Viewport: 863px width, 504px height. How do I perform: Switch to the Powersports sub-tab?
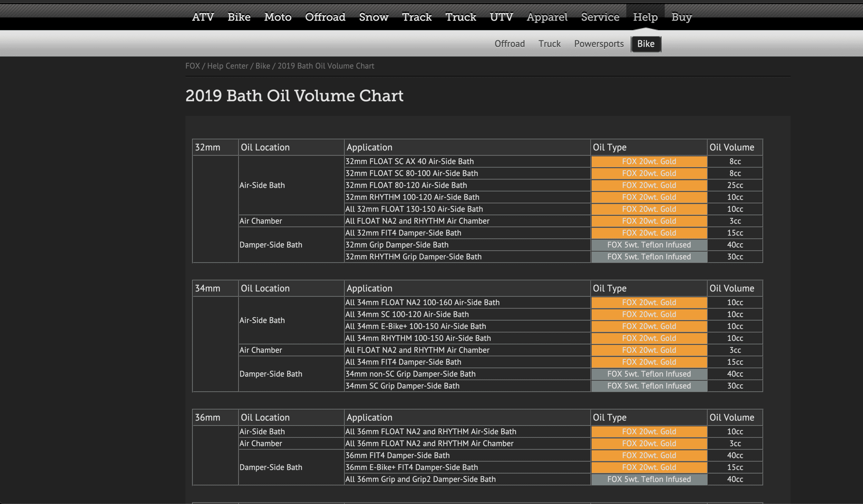coord(599,44)
